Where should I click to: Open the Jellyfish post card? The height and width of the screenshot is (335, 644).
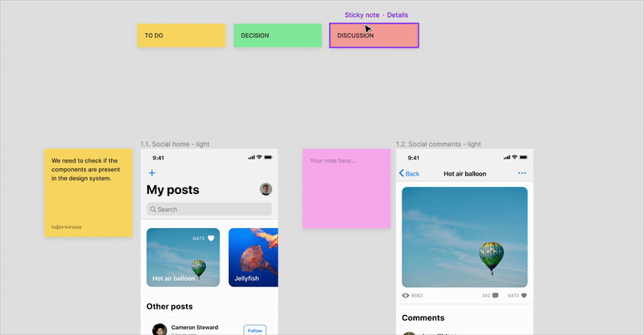[x=253, y=258]
